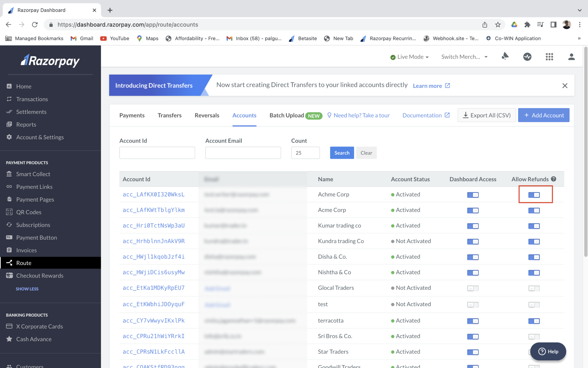Click Need help? Take a tour
The image size is (588, 368).
[358, 115]
